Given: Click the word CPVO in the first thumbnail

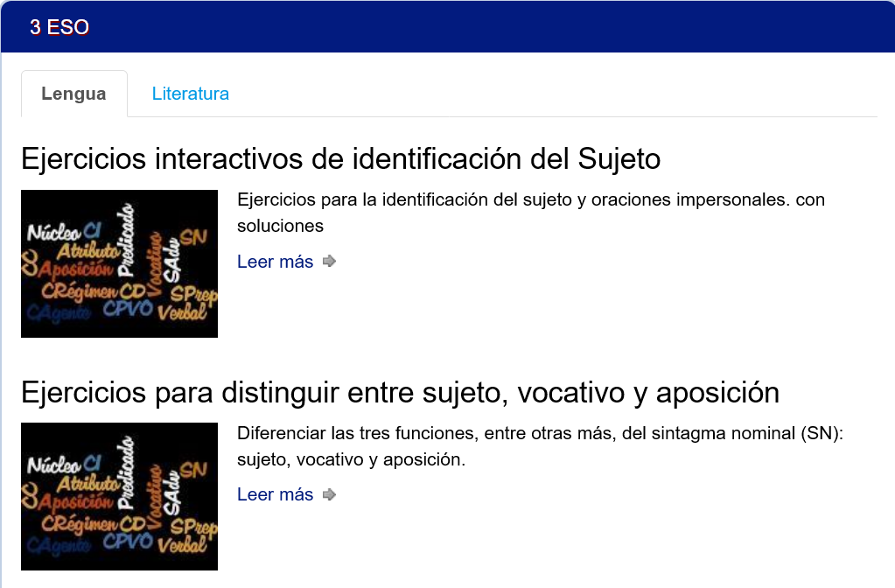Looking at the screenshot, I should 128,309.
